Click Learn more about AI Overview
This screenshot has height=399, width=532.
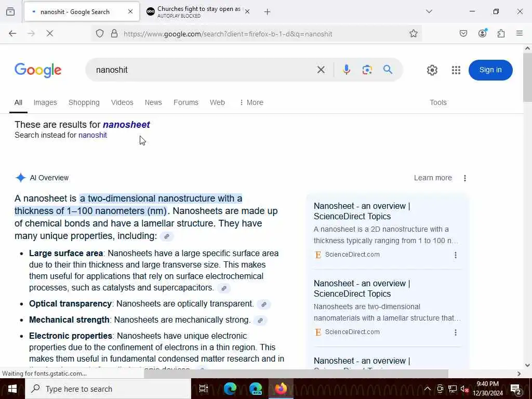coord(433,178)
